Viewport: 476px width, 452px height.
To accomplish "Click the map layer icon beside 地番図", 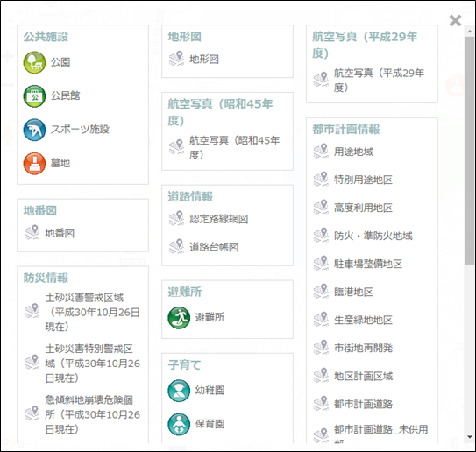I will pos(32,232).
